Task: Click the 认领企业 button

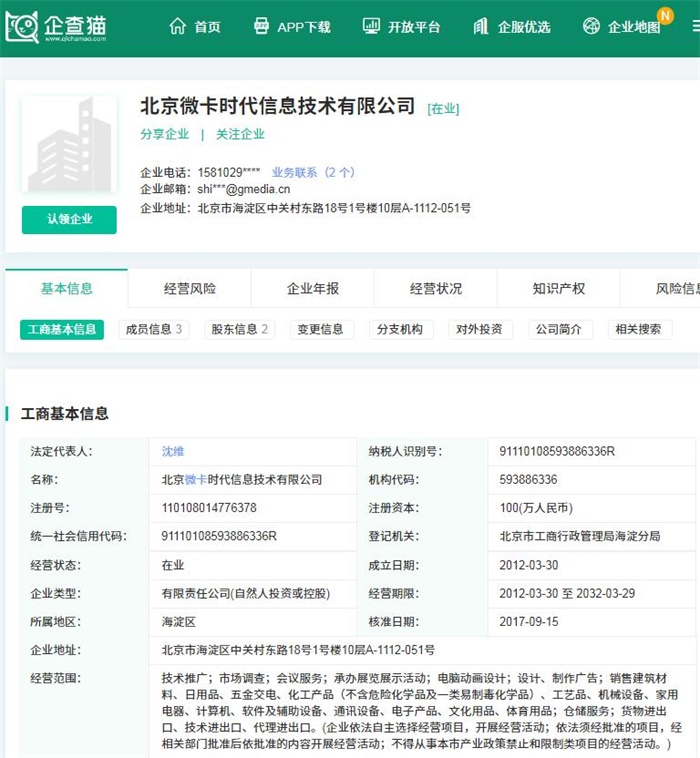Action: (69, 219)
